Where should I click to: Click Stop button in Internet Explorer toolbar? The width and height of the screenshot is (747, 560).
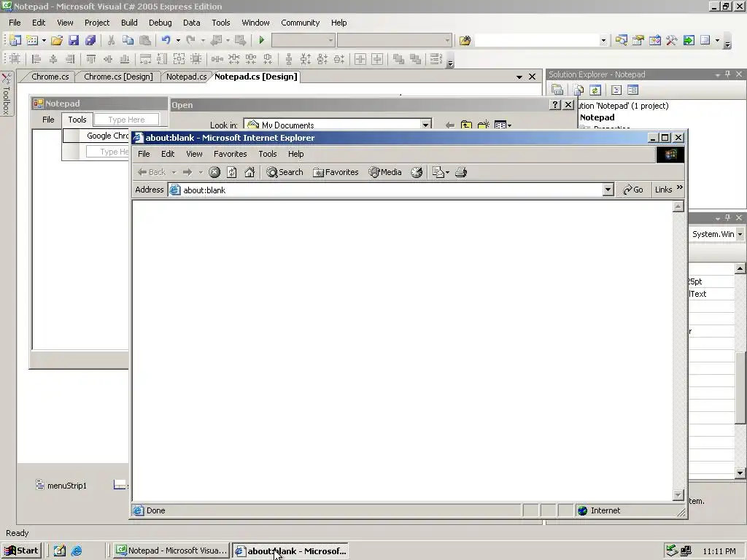click(214, 172)
